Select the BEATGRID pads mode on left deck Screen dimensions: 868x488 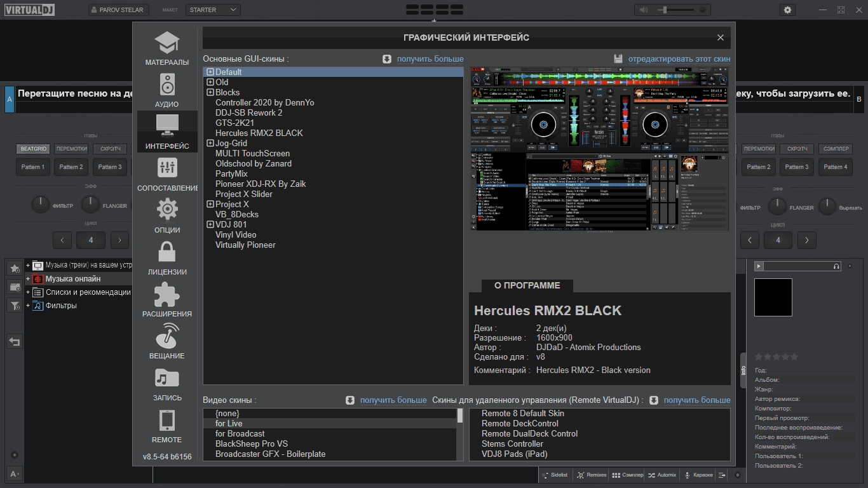point(34,149)
